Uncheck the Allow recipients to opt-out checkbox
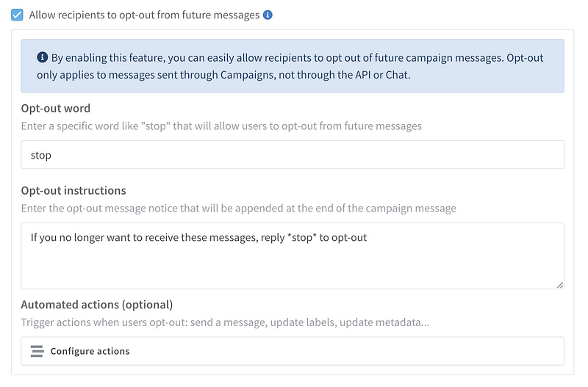Image resolution: width=588 pixels, height=387 pixels. pos(17,15)
